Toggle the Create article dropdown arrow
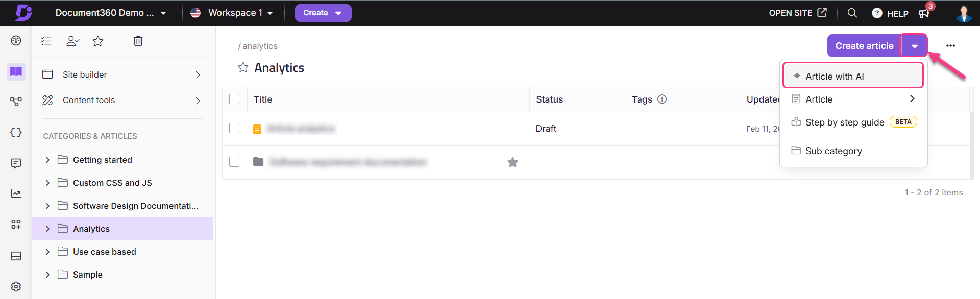This screenshot has width=980, height=299. pyautogui.click(x=914, y=46)
